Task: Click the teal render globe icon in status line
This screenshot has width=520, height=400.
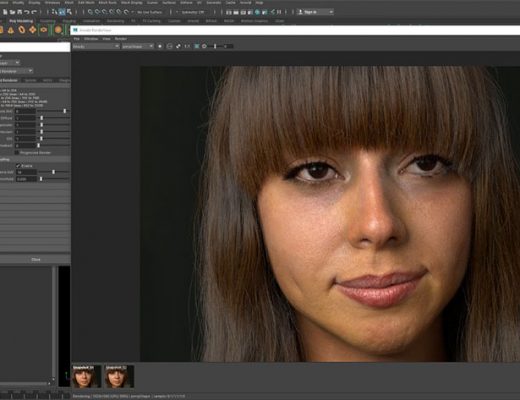Action: [257, 12]
